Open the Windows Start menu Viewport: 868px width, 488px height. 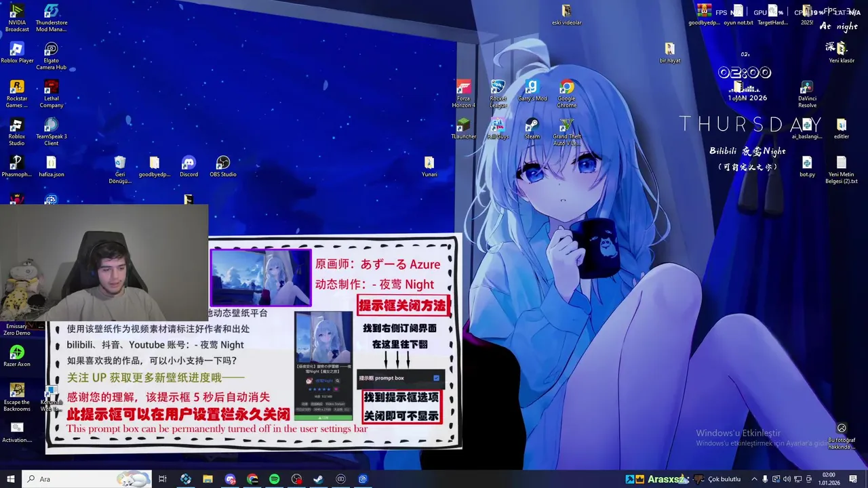(11, 479)
